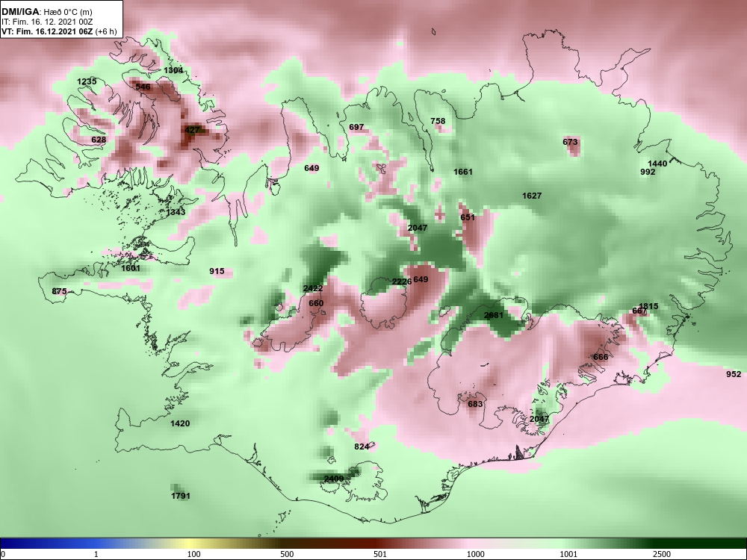Select the 992 map value

click(x=648, y=172)
